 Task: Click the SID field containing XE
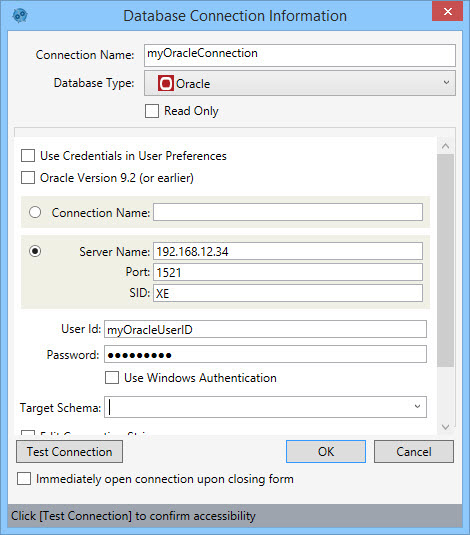pos(288,293)
